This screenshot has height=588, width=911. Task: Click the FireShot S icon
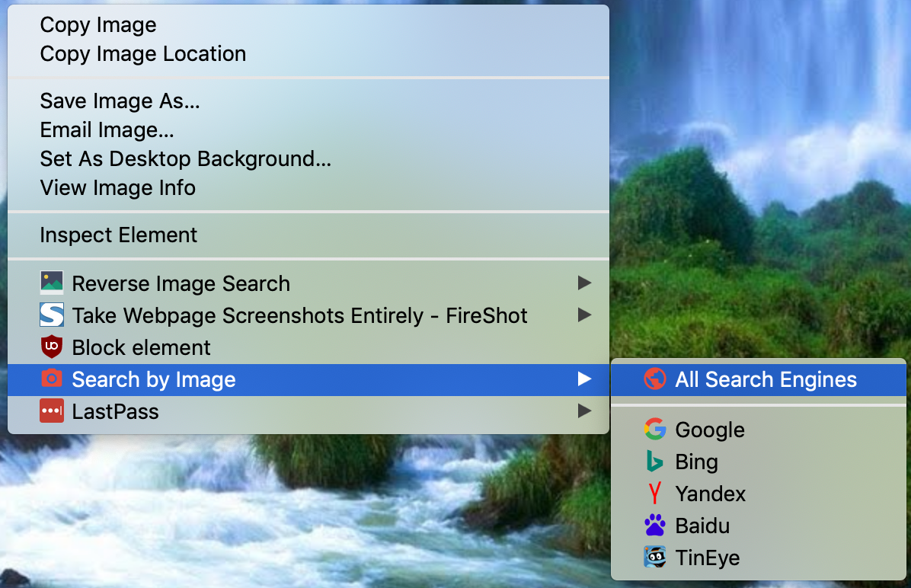click(52, 315)
